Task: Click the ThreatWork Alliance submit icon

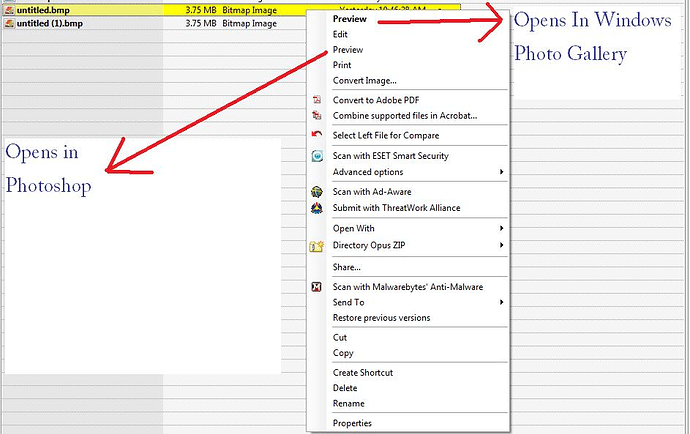Action: coord(316,208)
